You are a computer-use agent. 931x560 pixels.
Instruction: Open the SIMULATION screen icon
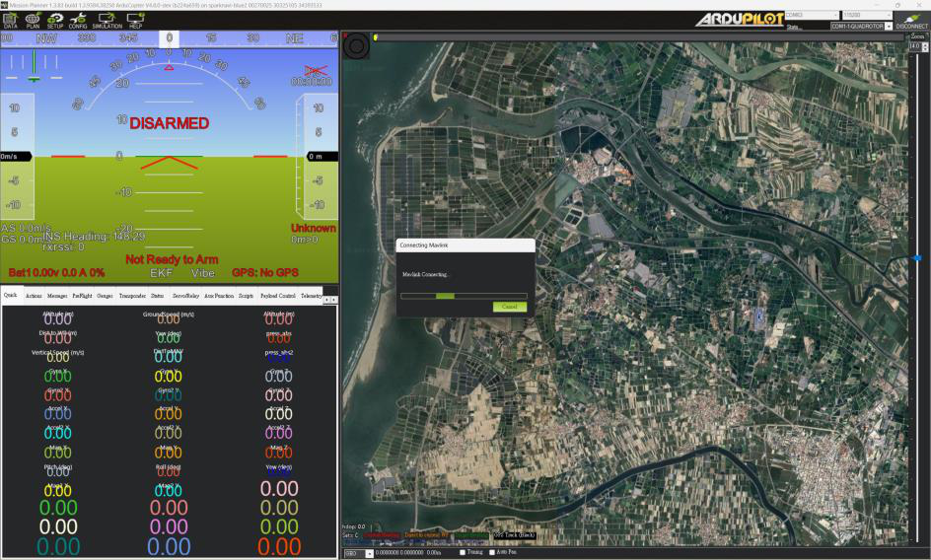(107, 20)
